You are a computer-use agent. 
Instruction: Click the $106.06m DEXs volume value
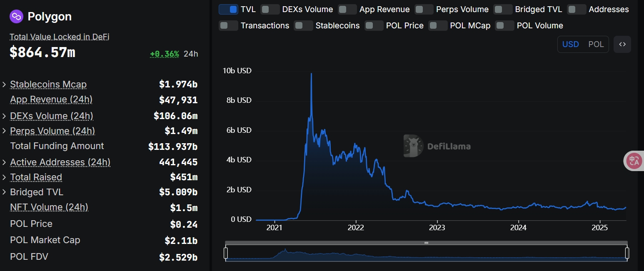(176, 116)
